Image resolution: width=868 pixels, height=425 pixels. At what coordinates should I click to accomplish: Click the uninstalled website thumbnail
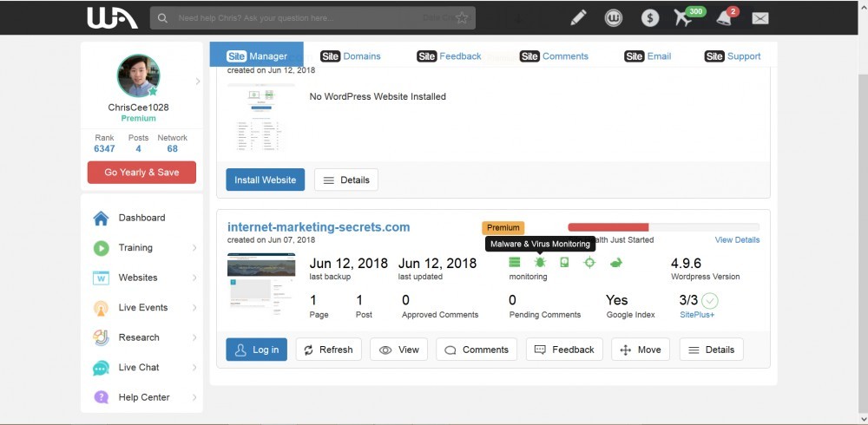click(x=261, y=118)
